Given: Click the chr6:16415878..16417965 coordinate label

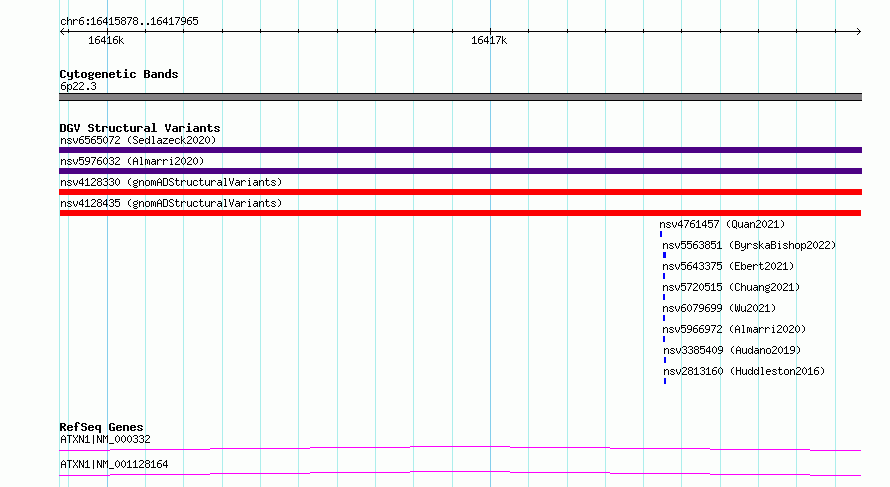Looking at the screenshot, I should click(x=129, y=21).
